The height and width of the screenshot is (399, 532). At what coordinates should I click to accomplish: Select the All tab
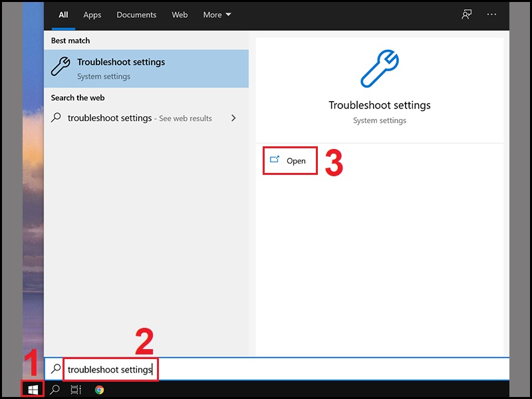click(63, 15)
